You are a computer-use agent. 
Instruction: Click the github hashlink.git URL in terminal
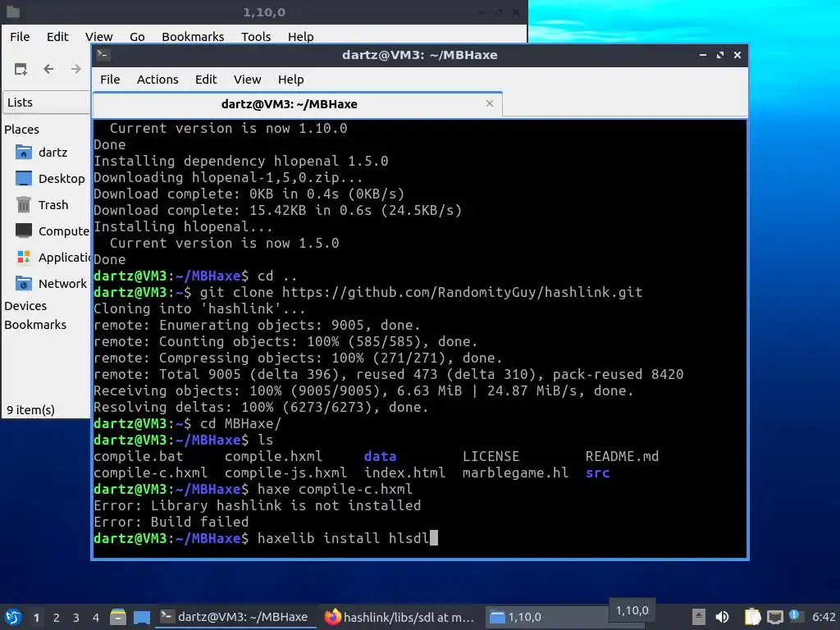tap(463, 293)
